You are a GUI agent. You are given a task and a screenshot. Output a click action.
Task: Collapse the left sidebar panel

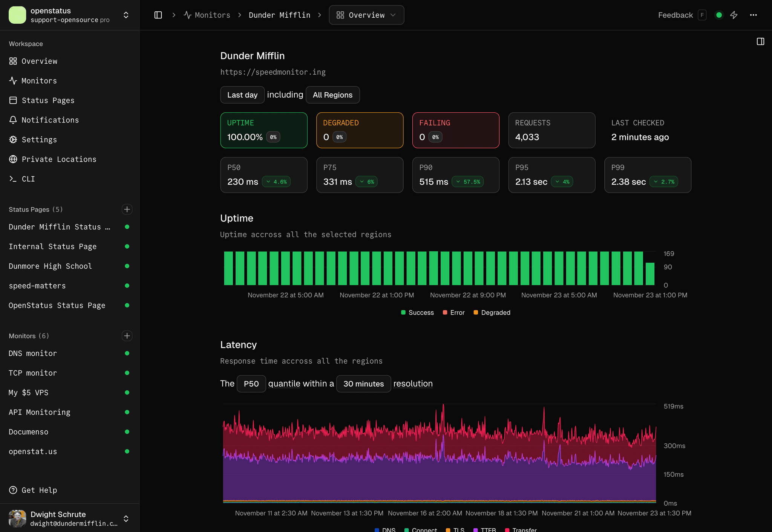click(x=158, y=15)
